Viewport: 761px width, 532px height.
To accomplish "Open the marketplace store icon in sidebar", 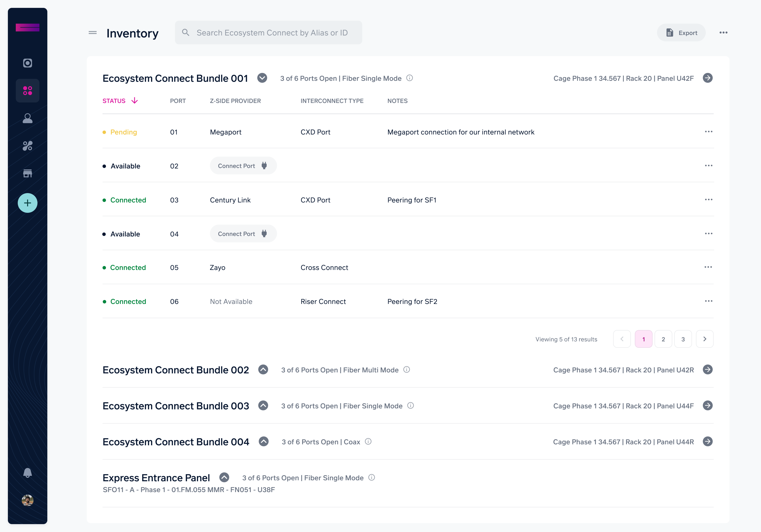I will tap(28, 173).
